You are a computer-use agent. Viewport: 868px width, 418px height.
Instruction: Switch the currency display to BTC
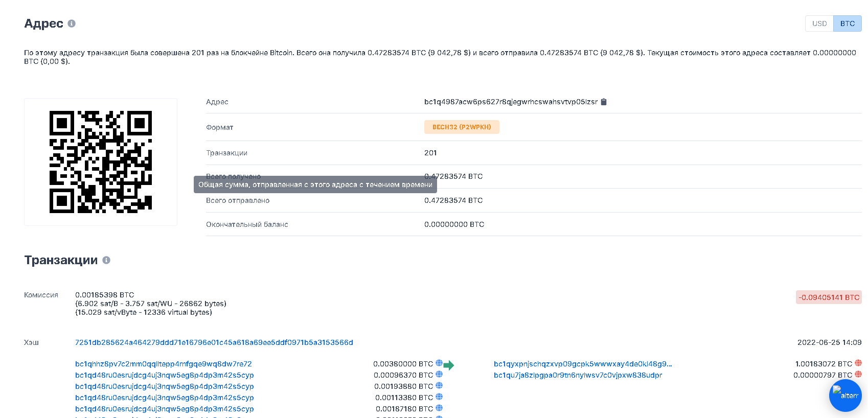coord(848,24)
